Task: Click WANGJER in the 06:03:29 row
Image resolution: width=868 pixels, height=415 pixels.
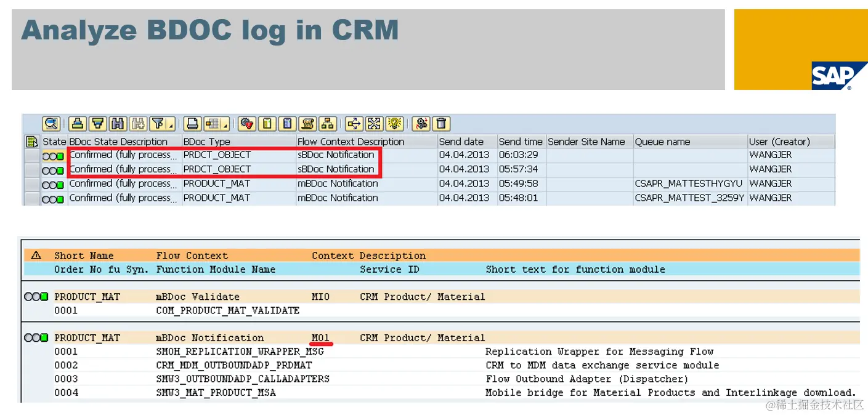Action: click(771, 155)
